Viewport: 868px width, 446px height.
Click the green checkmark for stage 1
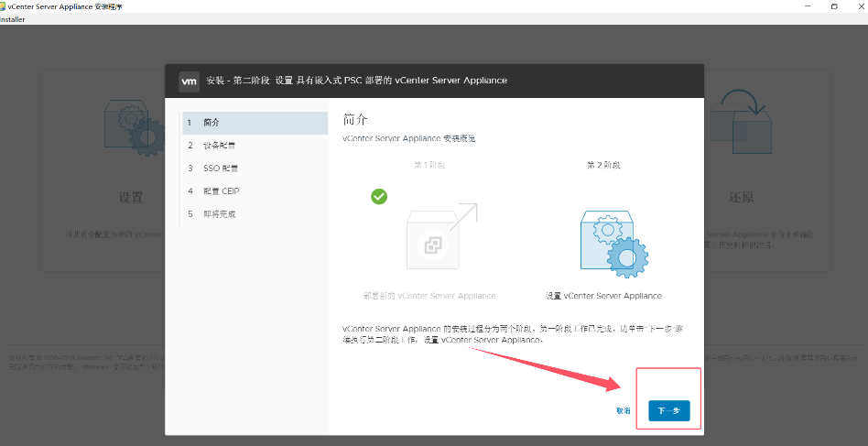[378, 197]
